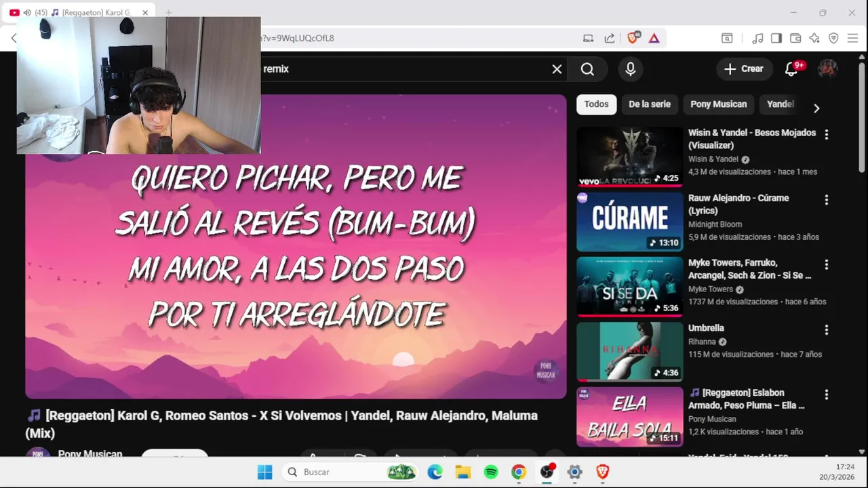Image resolution: width=868 pixels, height=488 pixels.
Task: Click the Midnight Bloom channel name
Action: 715,224
